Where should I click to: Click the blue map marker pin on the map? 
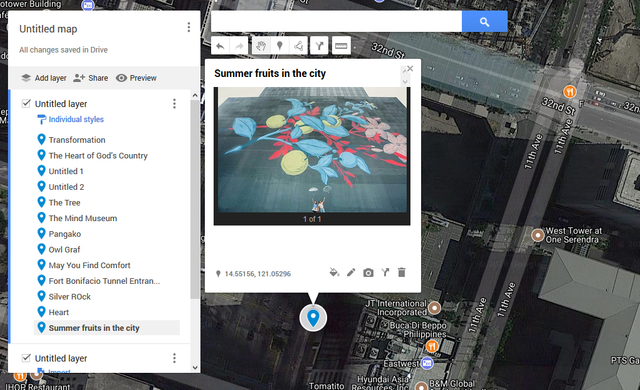click(313, 318)
